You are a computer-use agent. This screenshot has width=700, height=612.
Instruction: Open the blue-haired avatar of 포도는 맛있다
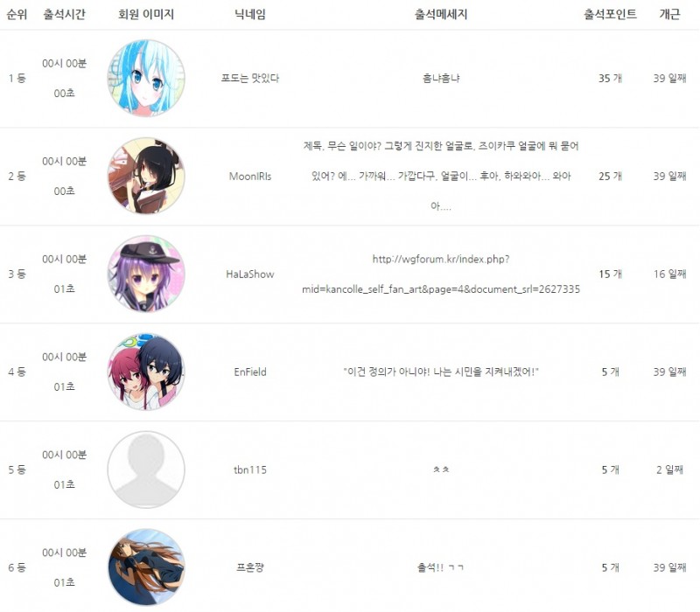[146, 78]
